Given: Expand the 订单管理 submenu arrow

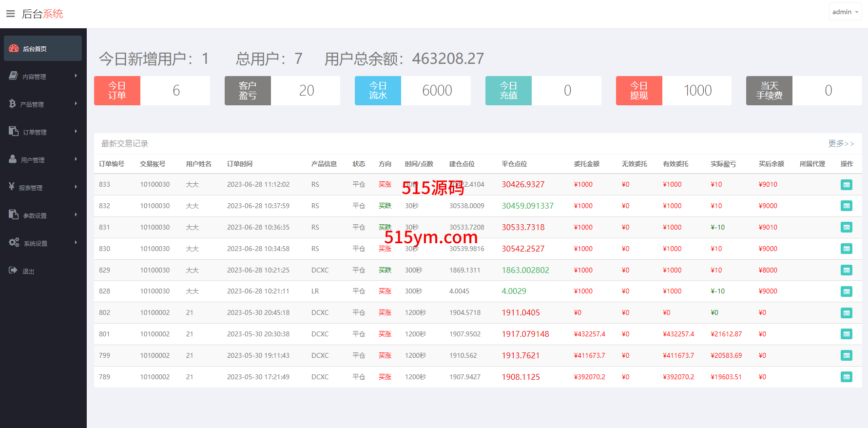Looking at the screenshot, I should (x=76, y=131).
